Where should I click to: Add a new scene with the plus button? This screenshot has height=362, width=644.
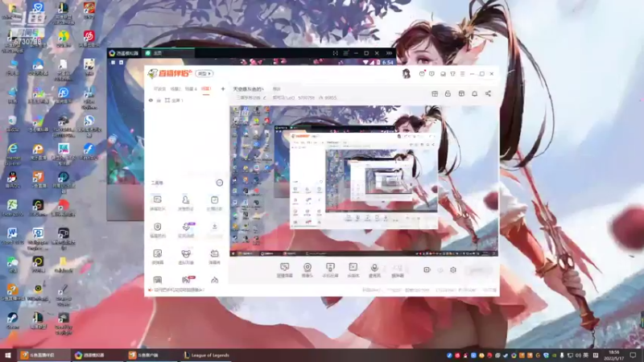click(x=223, y=88)
